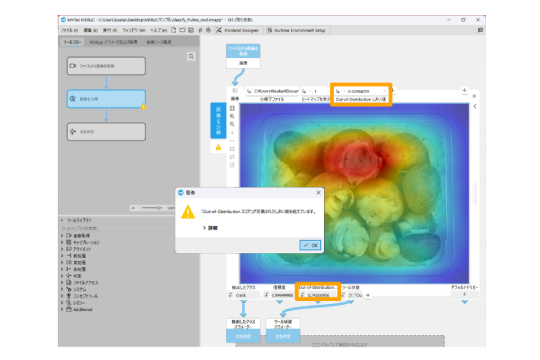
Task: Click the yellow warning icon under blue tool tab
Action: [218, 147]
